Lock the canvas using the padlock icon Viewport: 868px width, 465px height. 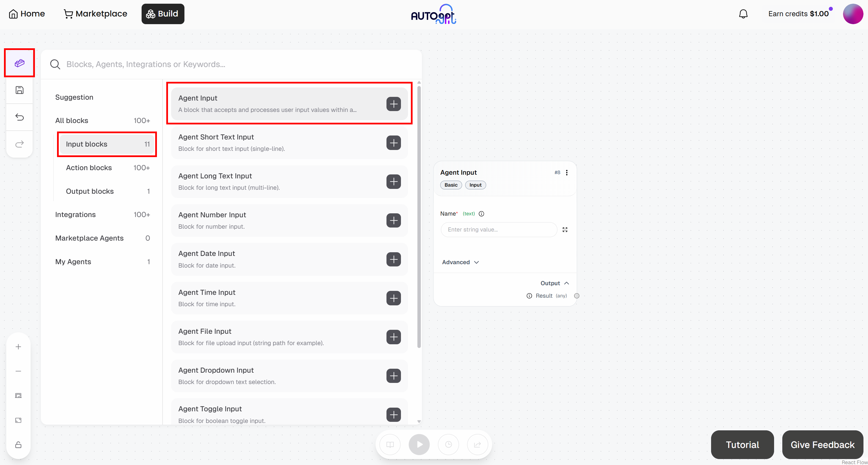pos(18,445)
